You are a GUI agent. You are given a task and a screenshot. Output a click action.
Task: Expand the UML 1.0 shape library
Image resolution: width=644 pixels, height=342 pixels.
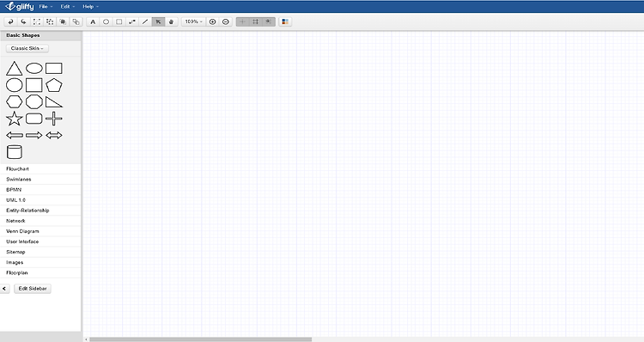(40, 200)
